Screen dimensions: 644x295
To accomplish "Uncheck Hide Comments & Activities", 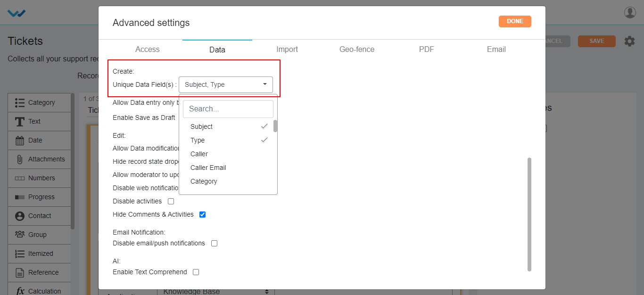I will [x=202, y=214].
